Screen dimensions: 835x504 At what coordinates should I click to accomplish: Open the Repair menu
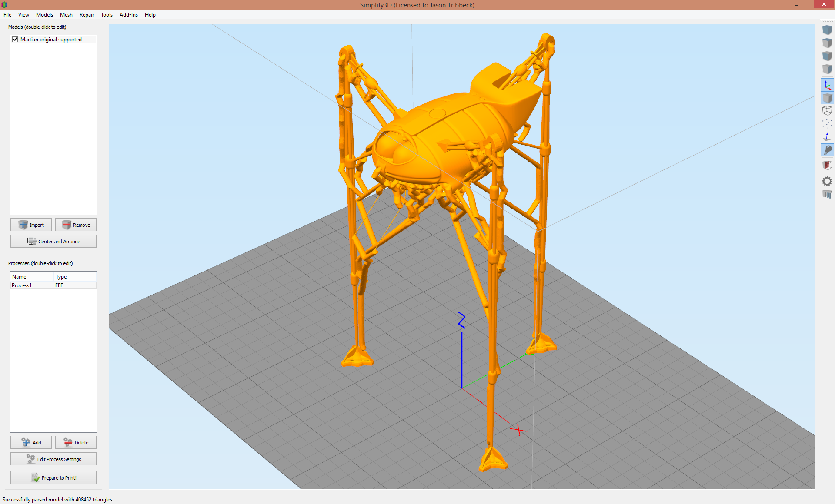tap(87, 15)
